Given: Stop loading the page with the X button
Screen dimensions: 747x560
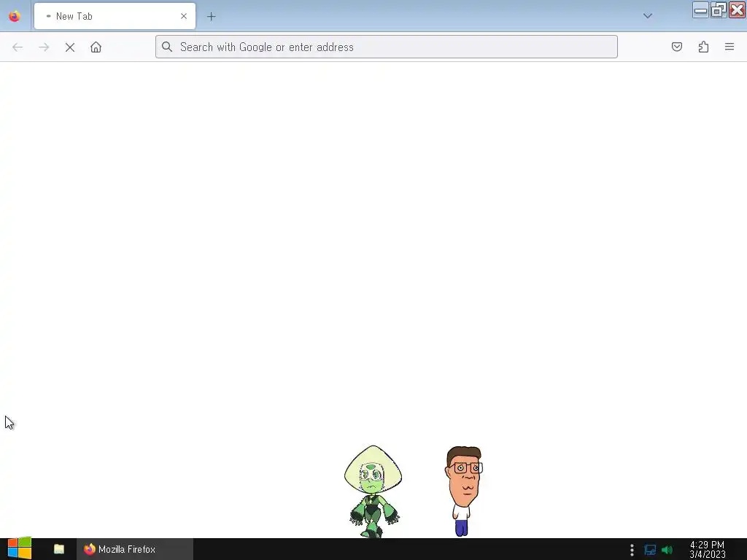Looking at the screenshot, I should [x=70, y=47].
